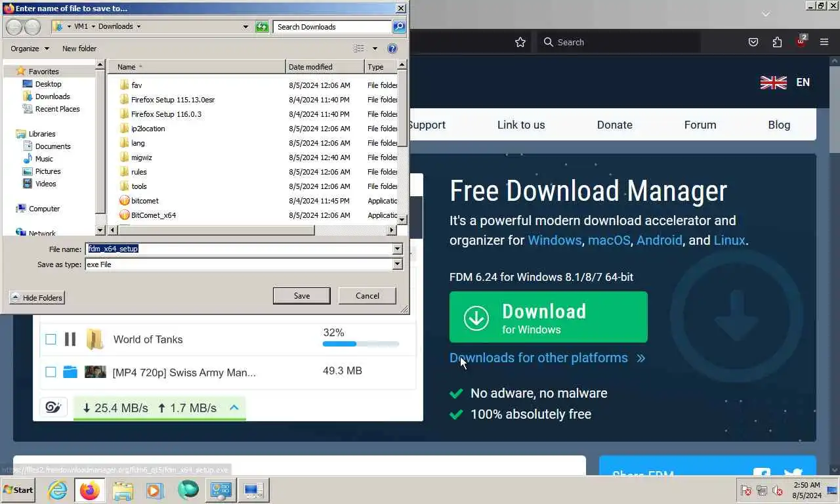840x504 pixels.
Task: Click the red extension icon with badge 2
Action: 801,41
